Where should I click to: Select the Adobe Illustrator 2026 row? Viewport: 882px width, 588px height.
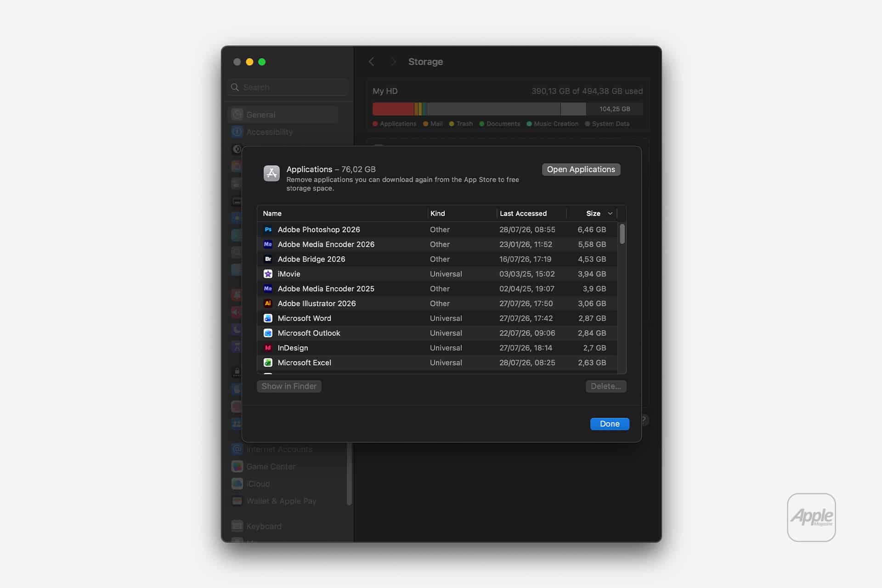[x=437, y=303]
